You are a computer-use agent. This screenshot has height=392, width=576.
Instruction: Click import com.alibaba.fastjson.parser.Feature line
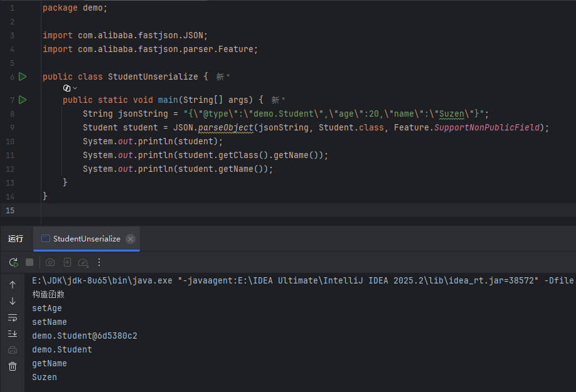pos(150,49)
